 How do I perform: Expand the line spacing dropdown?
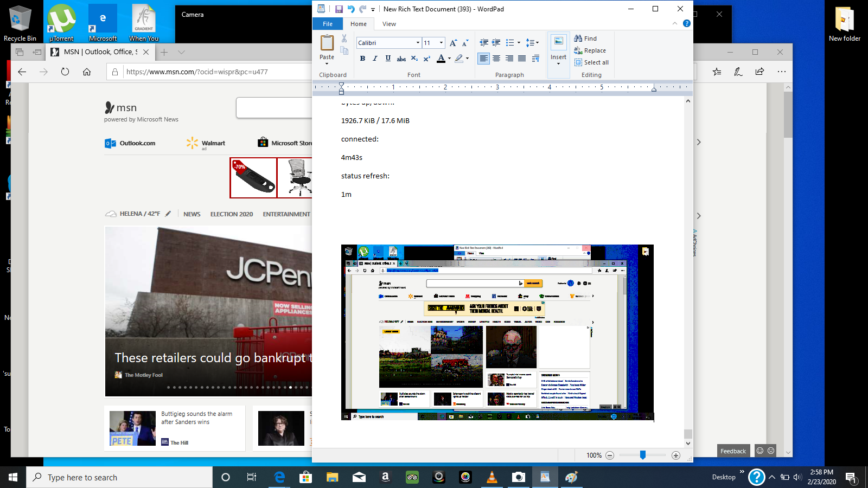point(537,43)
